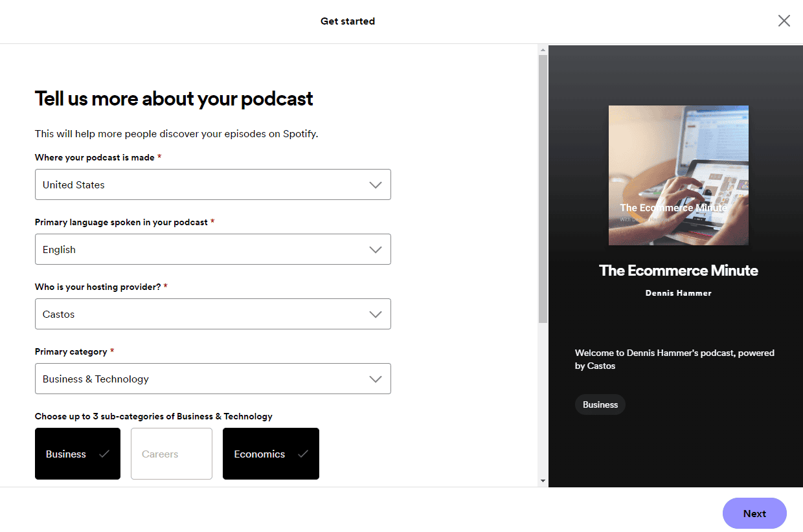Click the 'This will help more people discover' subtitle
The image size is (803, 532).
pos(176,134)
